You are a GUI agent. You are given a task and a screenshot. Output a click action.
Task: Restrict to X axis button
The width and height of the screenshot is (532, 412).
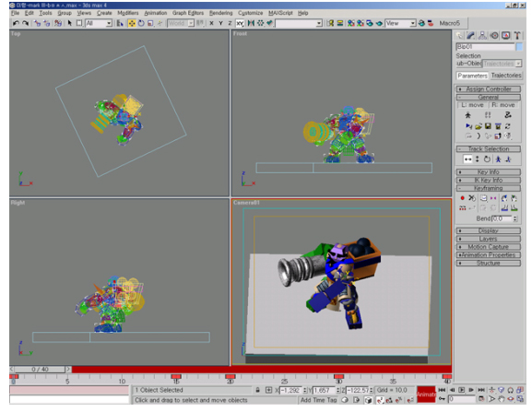click(211, 23)
